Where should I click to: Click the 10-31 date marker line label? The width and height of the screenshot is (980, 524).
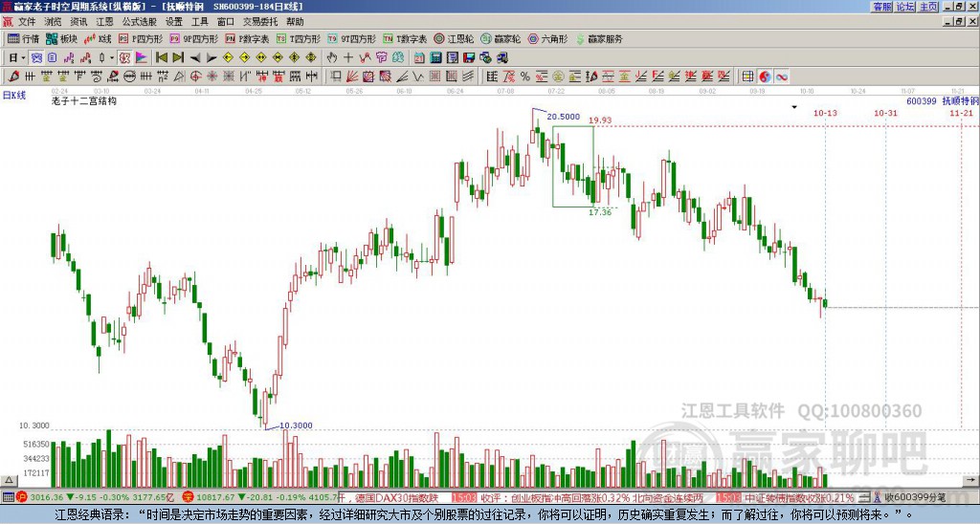[885, 113]
